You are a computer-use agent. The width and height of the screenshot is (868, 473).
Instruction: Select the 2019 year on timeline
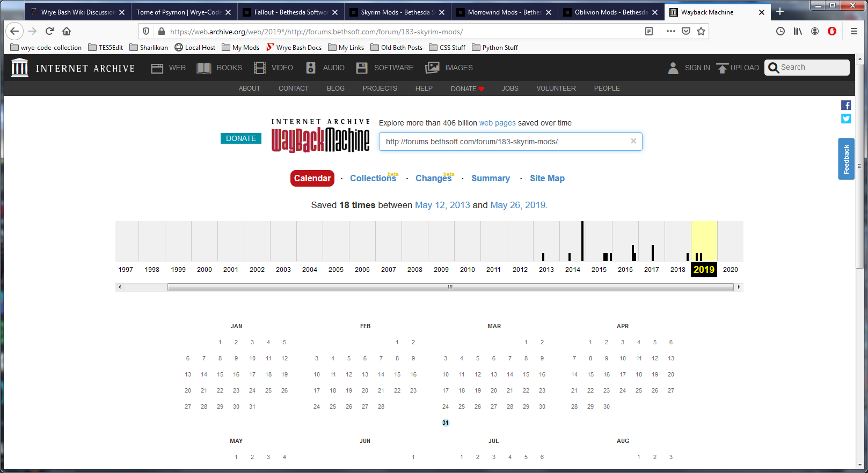click(x=704, y=270)
